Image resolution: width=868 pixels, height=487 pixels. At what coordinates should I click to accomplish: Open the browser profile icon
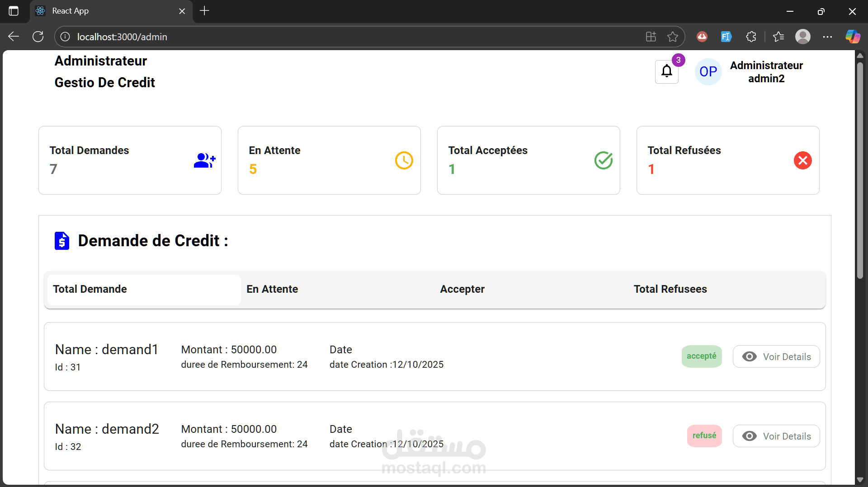pos(803,37)
